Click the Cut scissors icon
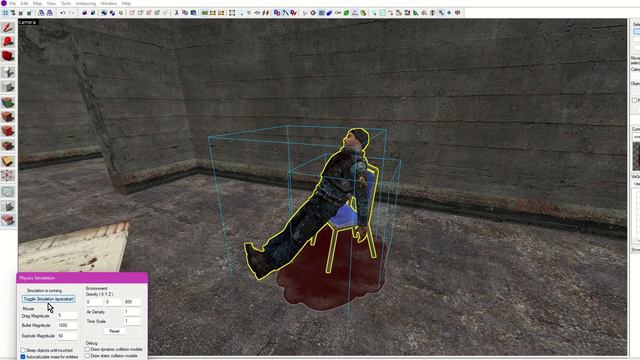 coord(177,13)
